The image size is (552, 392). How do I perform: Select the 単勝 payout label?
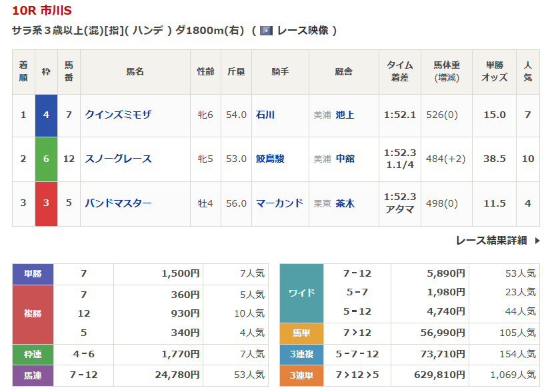coord(33,273)
